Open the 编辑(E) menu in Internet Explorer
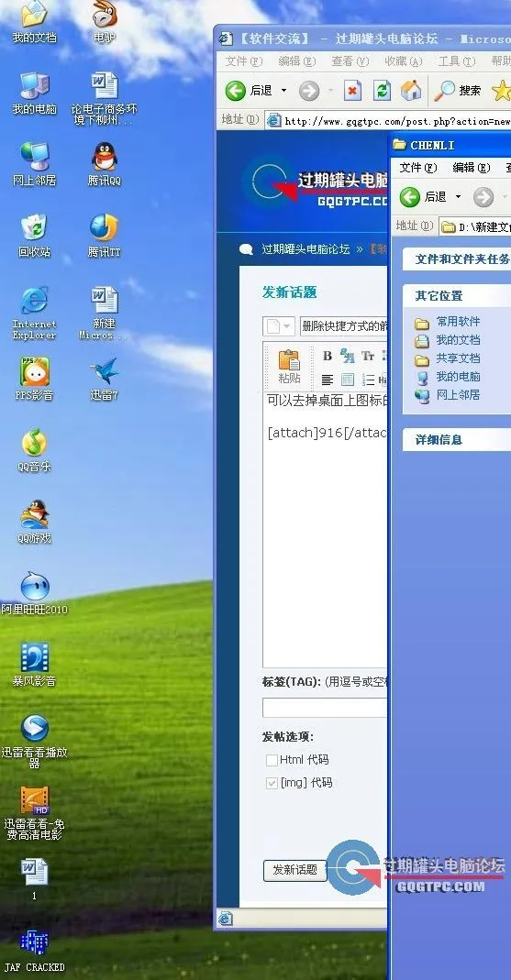 click(297, 61)
